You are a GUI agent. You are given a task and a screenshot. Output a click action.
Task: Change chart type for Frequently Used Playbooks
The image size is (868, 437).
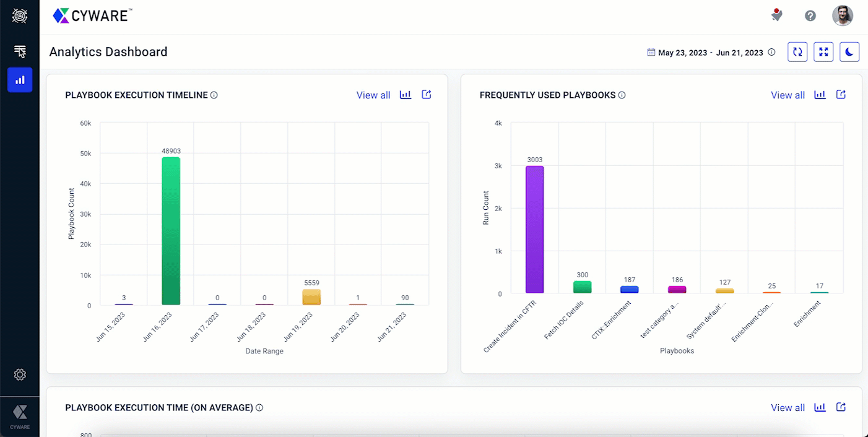click(x=820, y=95)
